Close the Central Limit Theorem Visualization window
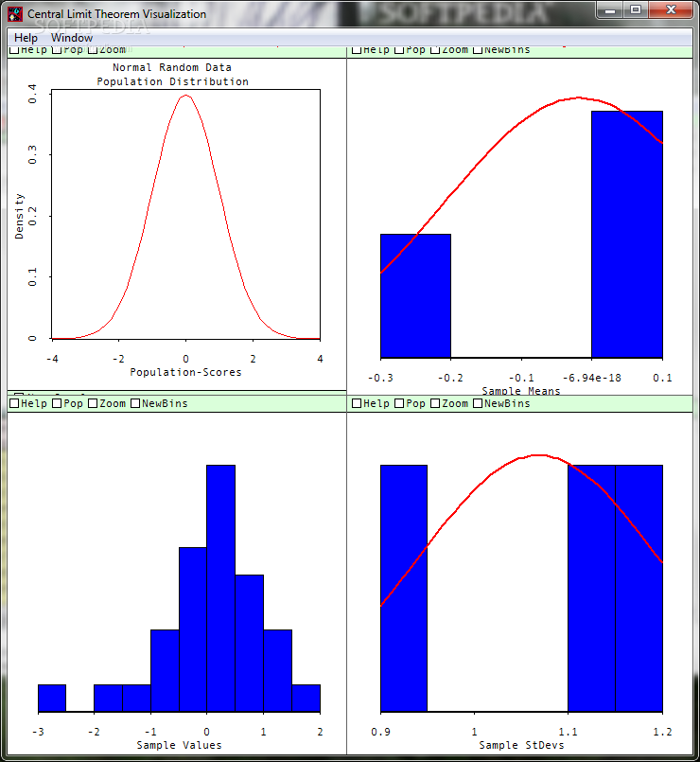700x762 pixels. coord(671,9)
